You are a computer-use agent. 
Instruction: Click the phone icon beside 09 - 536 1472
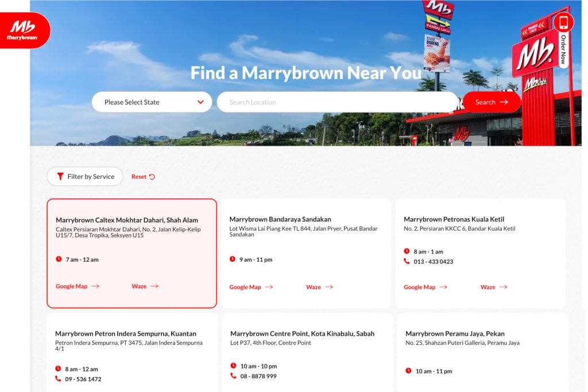coord(59,378)
